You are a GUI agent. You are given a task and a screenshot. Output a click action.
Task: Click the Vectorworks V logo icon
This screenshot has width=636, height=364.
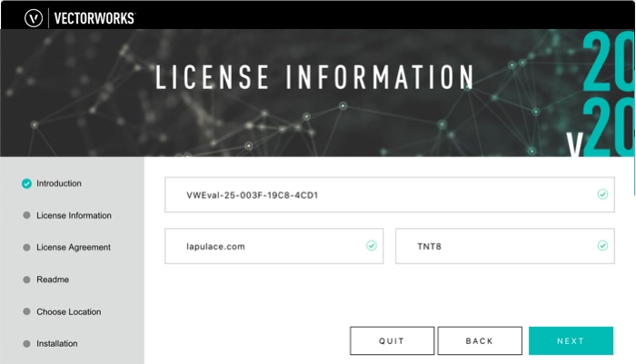34,18
